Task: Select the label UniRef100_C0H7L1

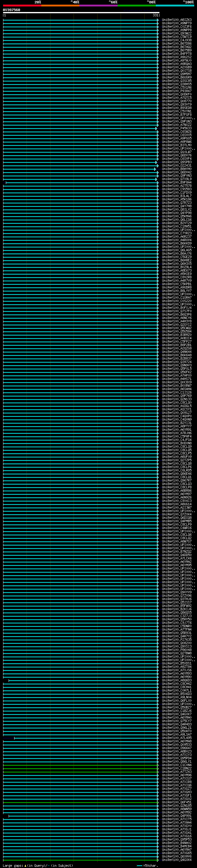Action: [177, 690]
